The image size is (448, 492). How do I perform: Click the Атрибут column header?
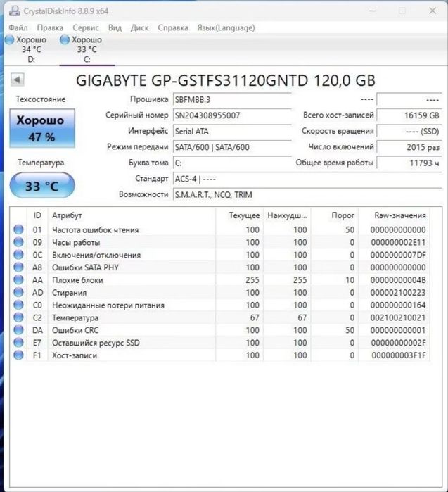[x=132, y=215]
